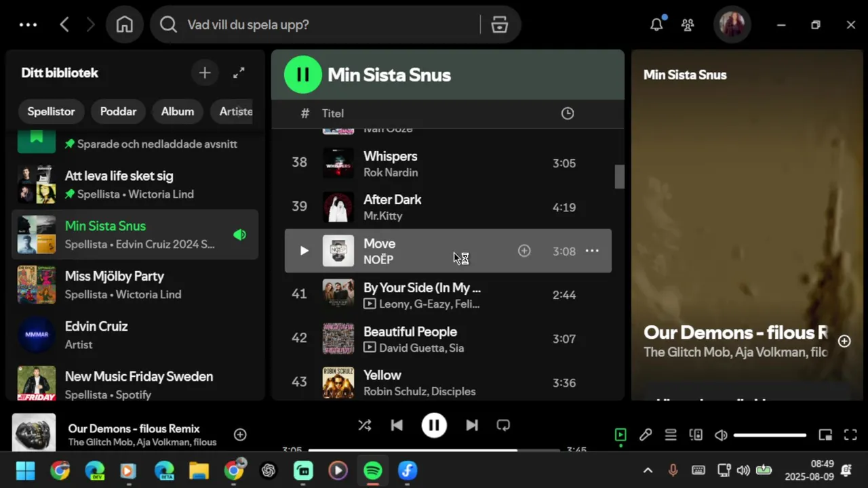The height and width of the screenshot is (488, 868).
Task: Open the profile avatar menu
Action: (732, 24)
